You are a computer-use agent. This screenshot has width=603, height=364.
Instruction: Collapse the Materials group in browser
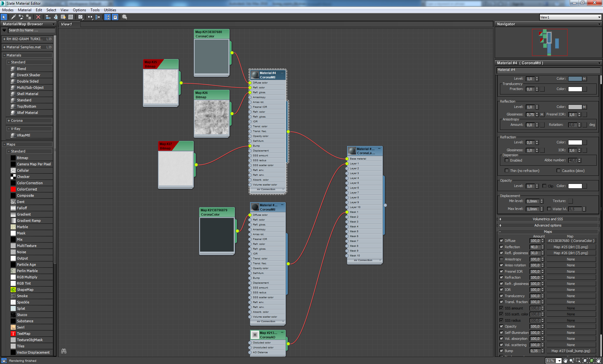(4, 55)
